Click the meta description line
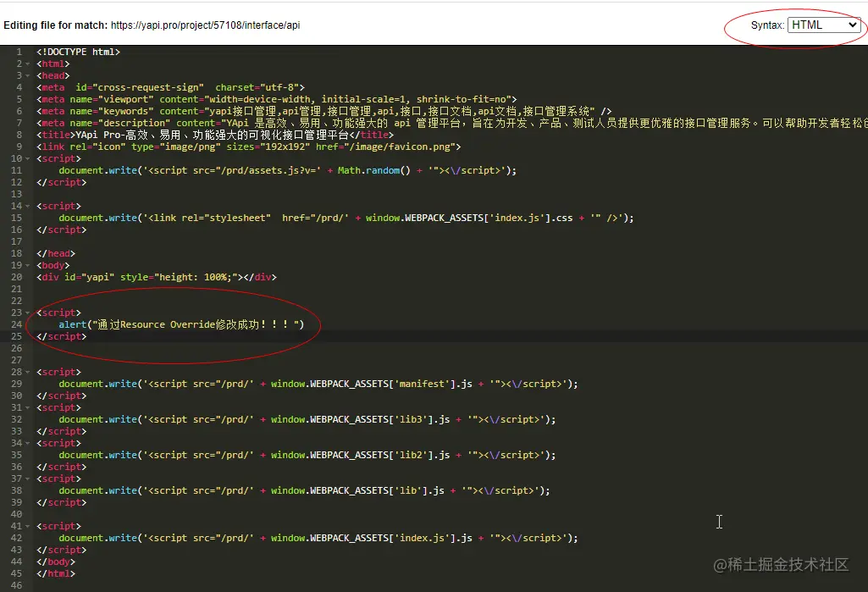The height and width of the screenshot is (592, 868). point(452,123)
